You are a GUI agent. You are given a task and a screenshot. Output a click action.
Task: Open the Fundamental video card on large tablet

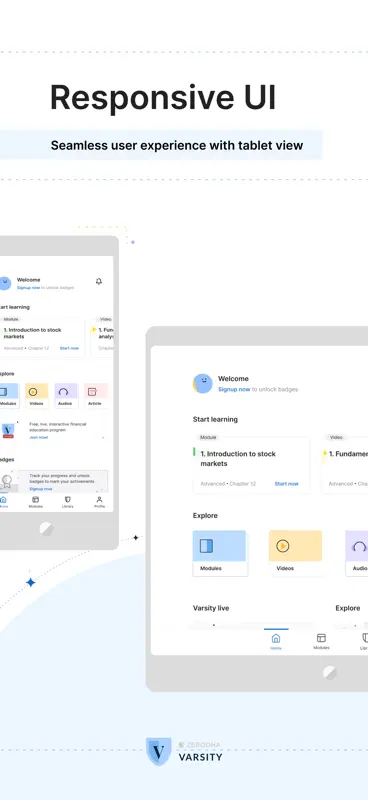(x=345, y=465)
